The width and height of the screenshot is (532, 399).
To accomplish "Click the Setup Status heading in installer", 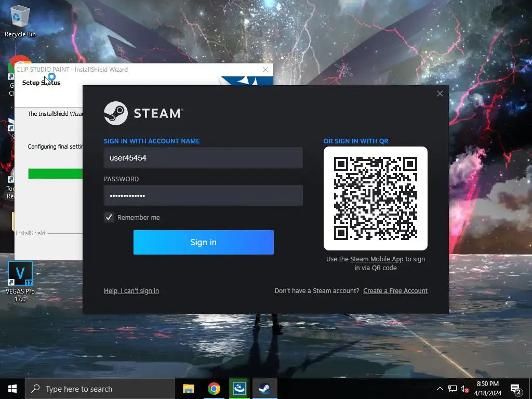I will click(x=41, y=83).
